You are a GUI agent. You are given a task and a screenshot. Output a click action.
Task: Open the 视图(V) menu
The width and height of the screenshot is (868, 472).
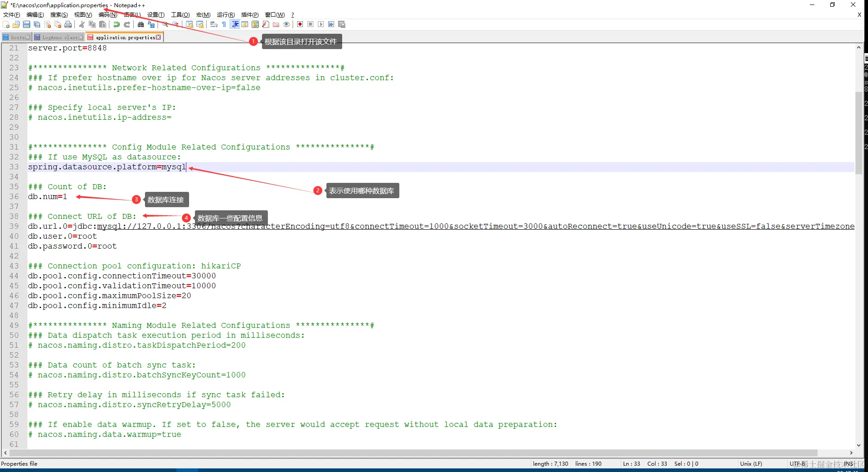[83, 15]
